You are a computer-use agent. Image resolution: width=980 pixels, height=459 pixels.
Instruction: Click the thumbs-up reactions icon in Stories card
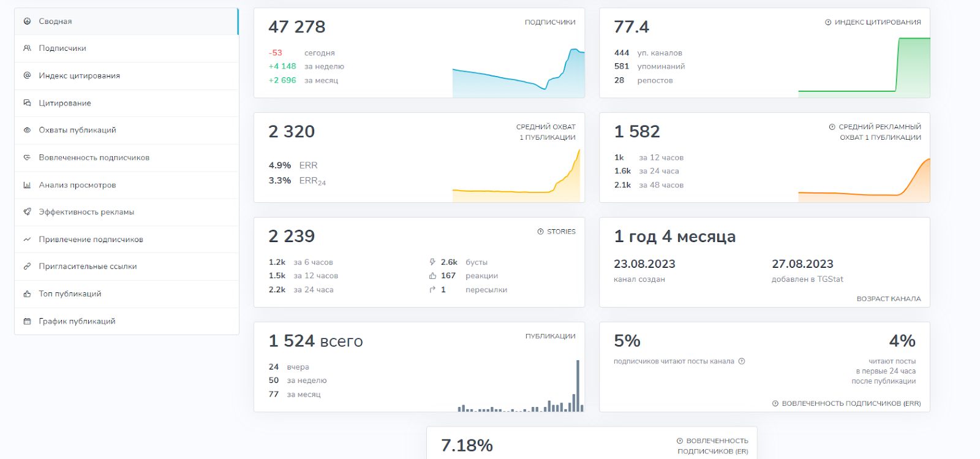432,276
